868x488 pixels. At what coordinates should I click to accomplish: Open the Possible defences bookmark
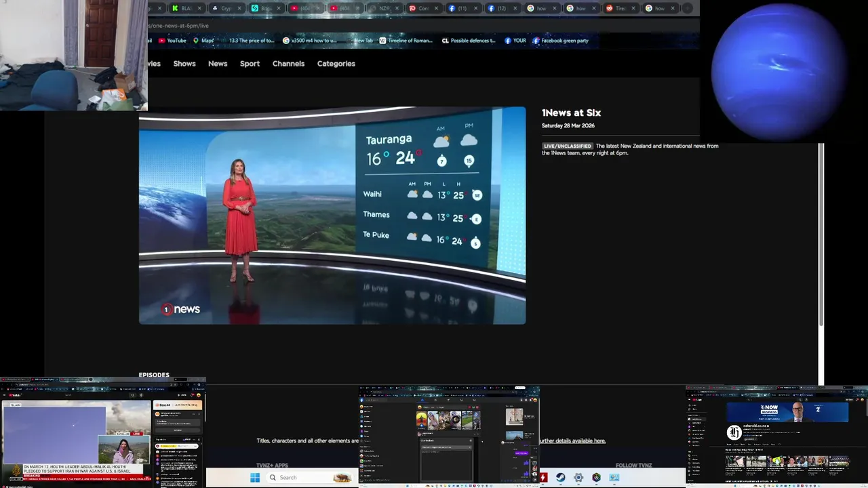469,41
